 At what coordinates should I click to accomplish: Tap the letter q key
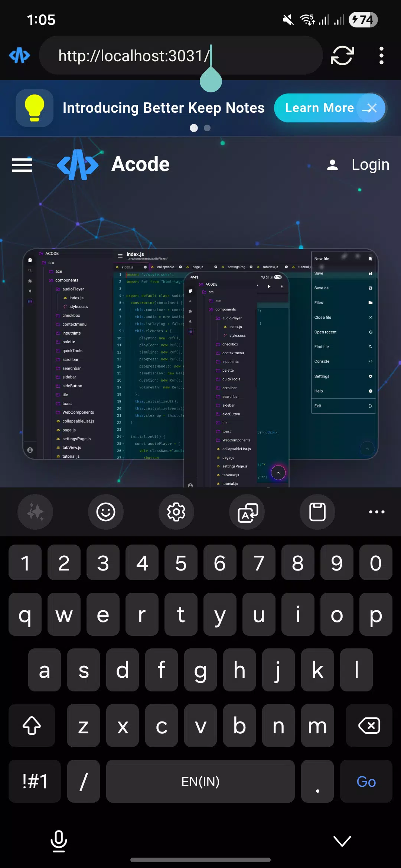point(25,614)
